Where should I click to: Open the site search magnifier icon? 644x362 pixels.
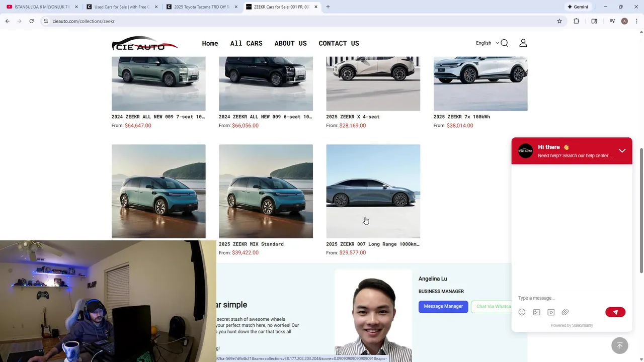tap(505, 43)
